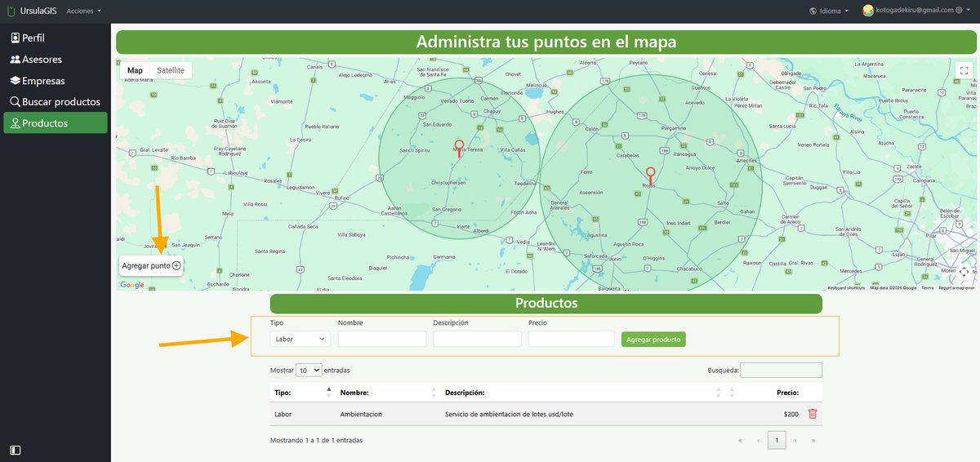
Task: Focus the Descripción input field
Action: 478,339
